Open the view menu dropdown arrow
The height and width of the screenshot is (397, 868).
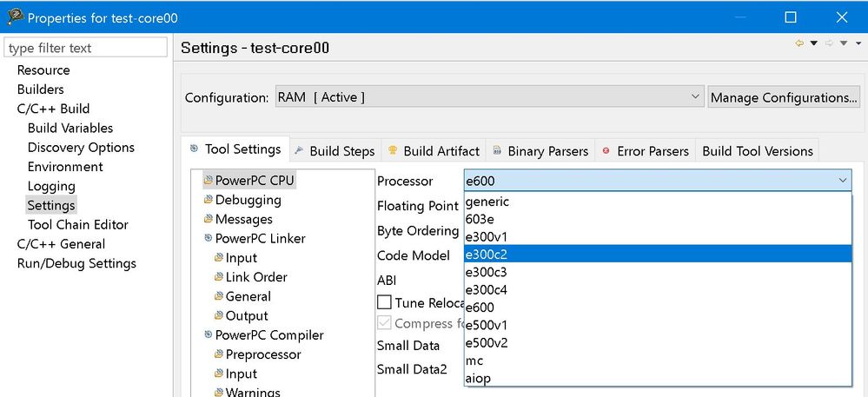858,43
